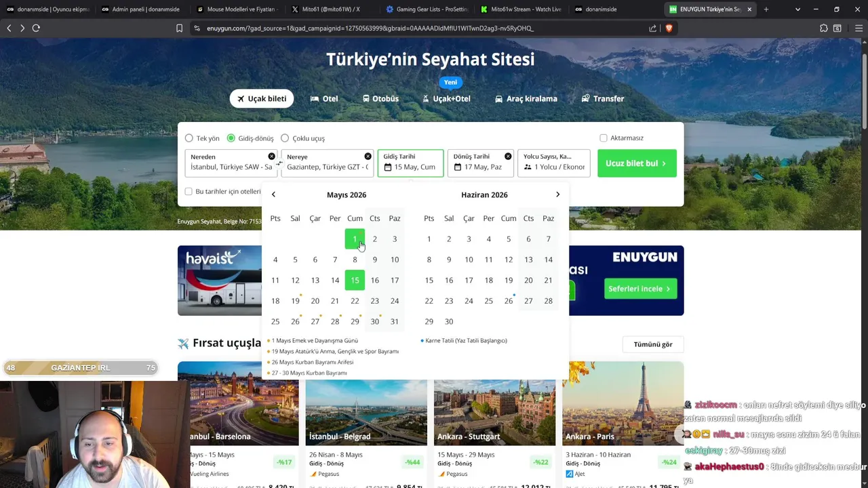Pick 30 Haziran in calendar

tap(449, 321)
